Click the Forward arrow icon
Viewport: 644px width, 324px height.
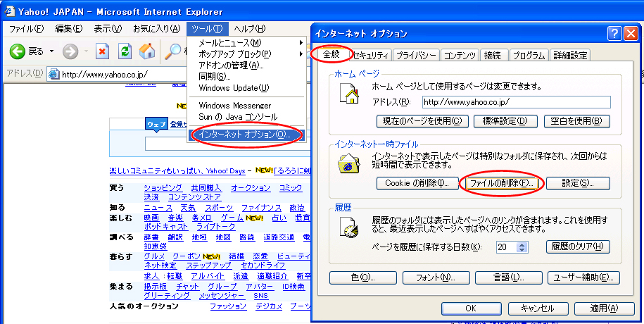(x=70, y=51)
